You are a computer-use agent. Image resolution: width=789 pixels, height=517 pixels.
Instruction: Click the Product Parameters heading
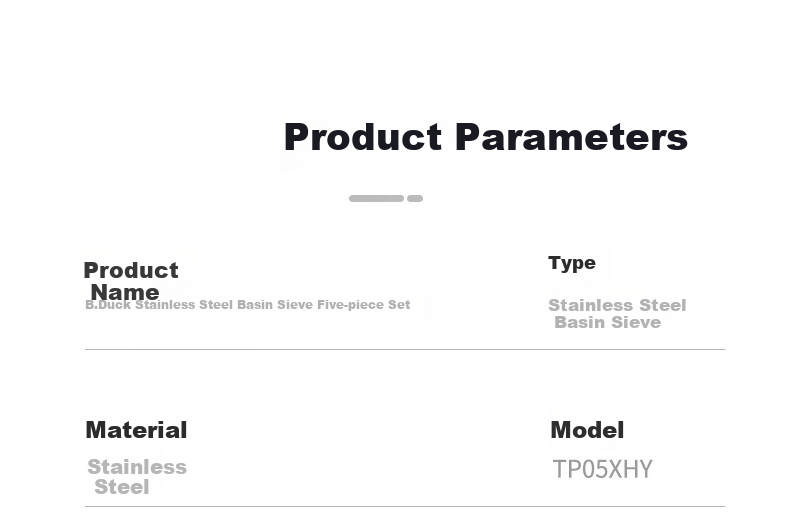[486, 137]
